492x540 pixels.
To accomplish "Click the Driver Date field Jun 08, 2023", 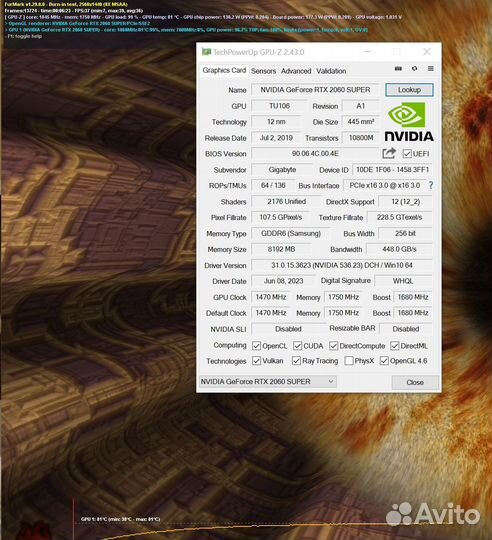I will [x=283, y=281].
